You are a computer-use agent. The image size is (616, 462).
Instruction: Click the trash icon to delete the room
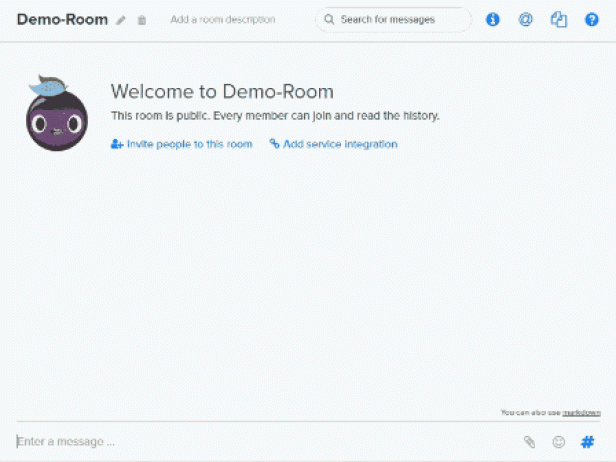[142, 20]
